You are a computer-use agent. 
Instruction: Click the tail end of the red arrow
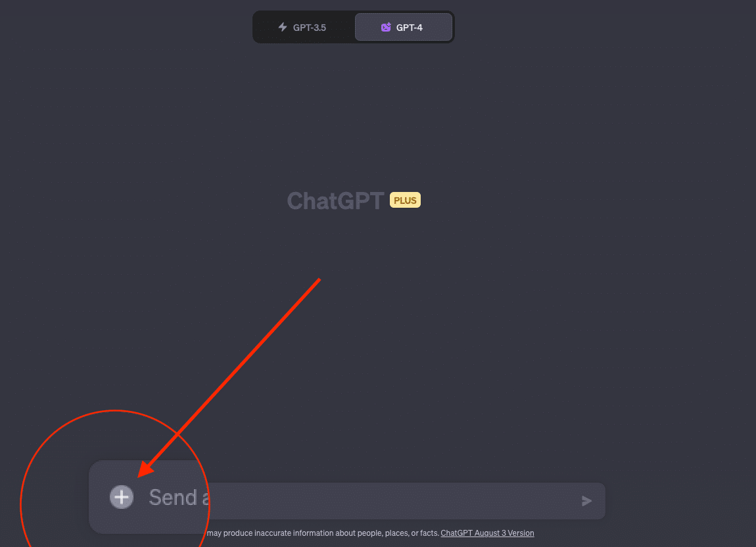319,280
